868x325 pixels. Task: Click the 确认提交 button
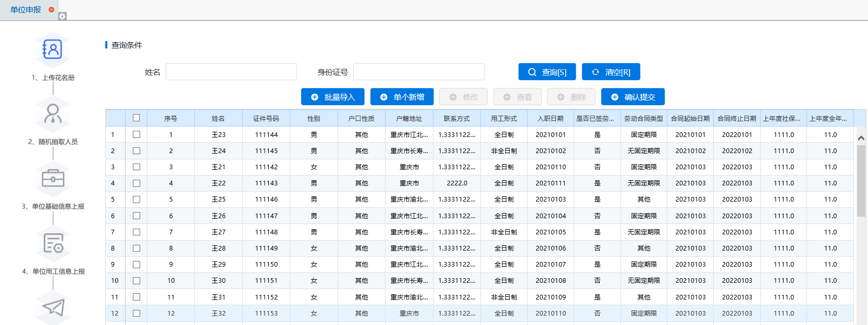pyautogui.click(x=633, y=97)
